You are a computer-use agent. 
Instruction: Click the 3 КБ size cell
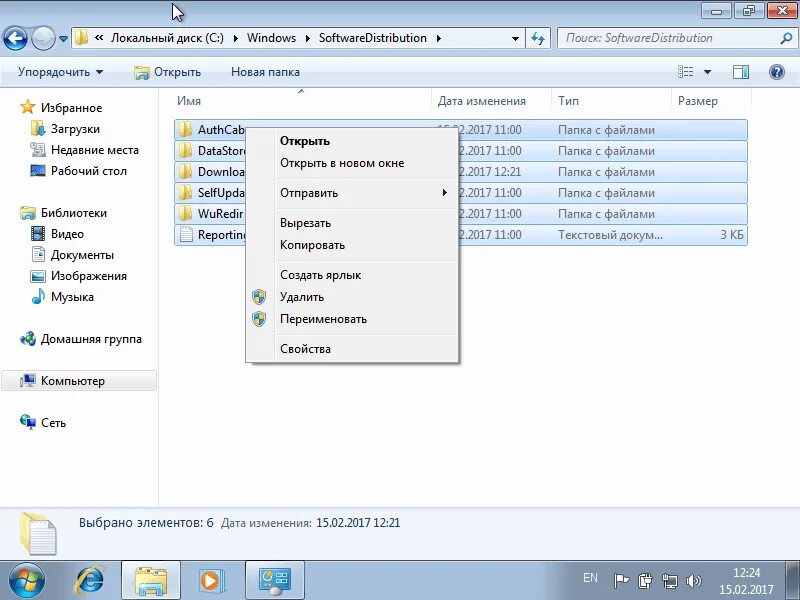point(732,235)
